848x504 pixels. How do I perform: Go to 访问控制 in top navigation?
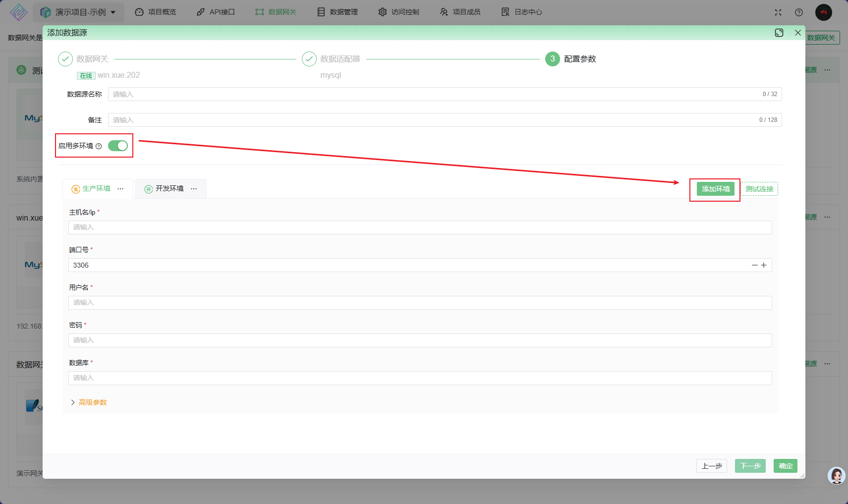[398, 12]
